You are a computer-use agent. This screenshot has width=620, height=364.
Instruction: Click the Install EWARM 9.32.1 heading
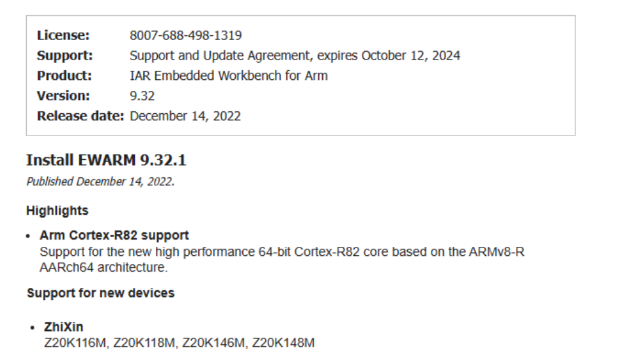(106, 160)
